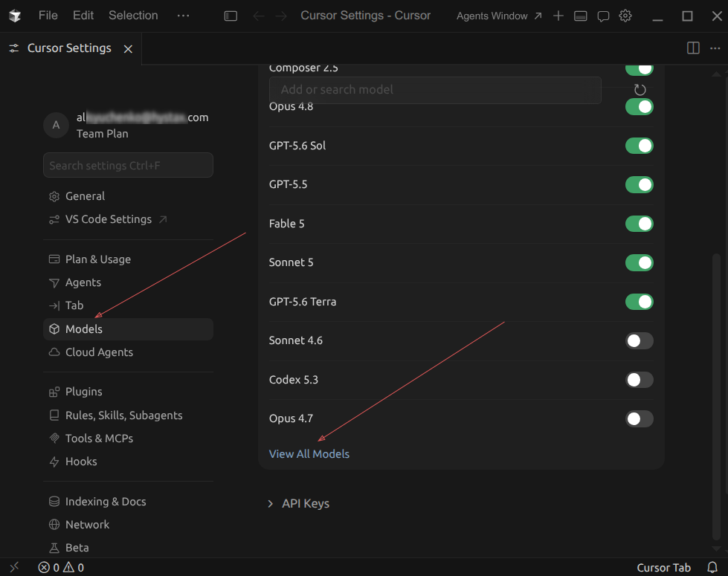Open Agents settings section
The image size is (728, 576).
click(128, 282)
